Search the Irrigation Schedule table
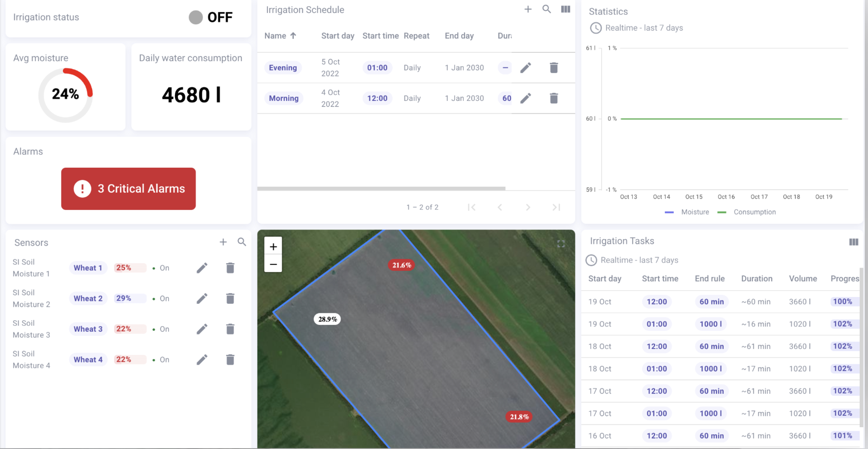The width and height of the screenshot is (868, 449). click(547, 10)
